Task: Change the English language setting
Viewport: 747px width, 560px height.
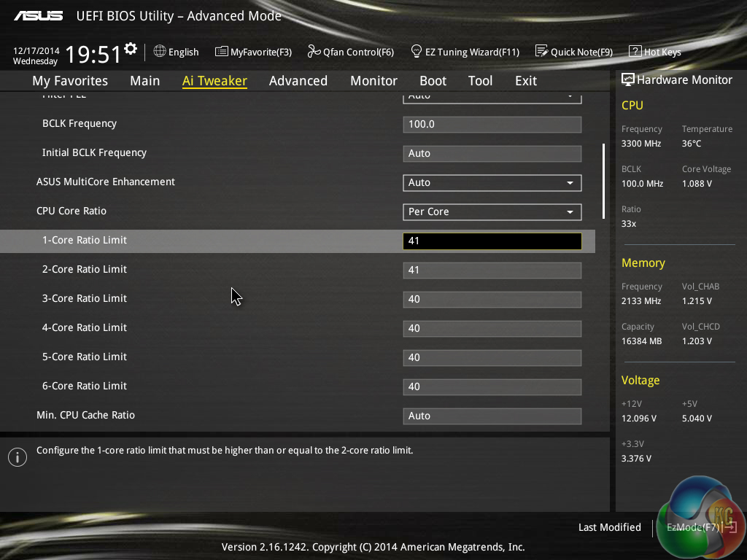Action: 177,52
